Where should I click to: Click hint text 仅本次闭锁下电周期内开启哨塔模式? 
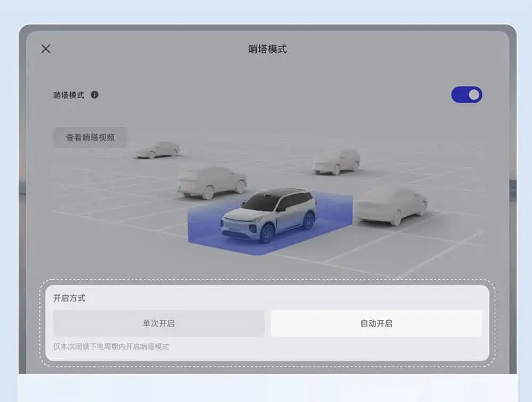tap(111, 346)
